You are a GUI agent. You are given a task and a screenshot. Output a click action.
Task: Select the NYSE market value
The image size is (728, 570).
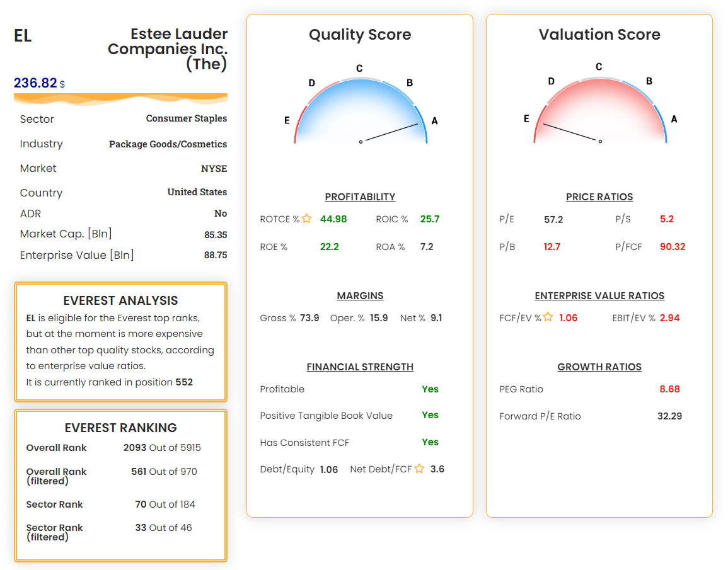coord(214,168)
